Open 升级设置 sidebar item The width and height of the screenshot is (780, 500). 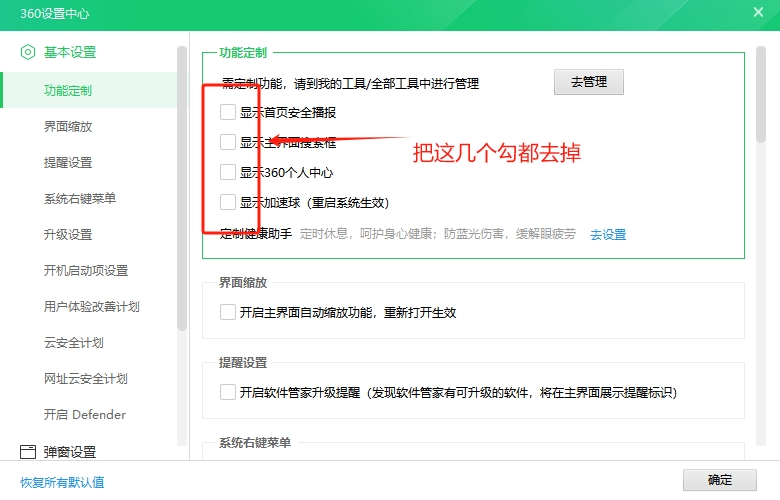coord(68,234)
